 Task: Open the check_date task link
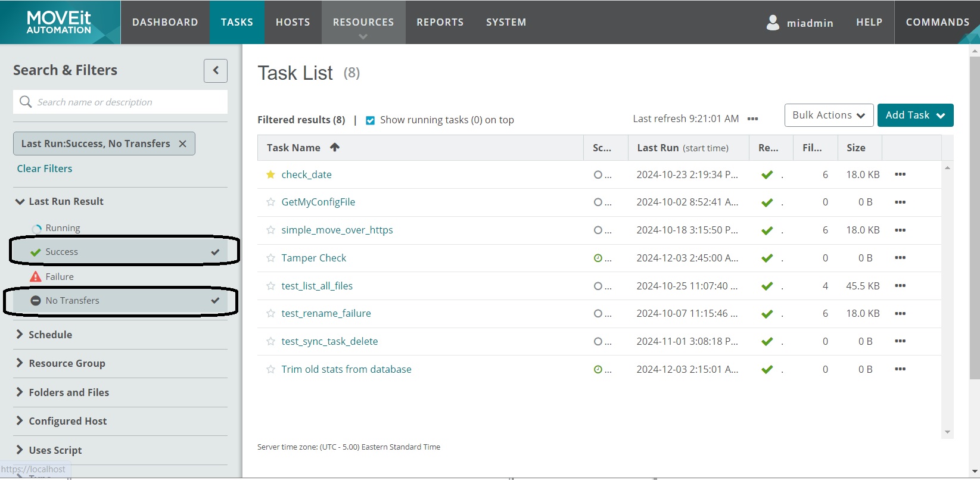[x=306, y=174]
